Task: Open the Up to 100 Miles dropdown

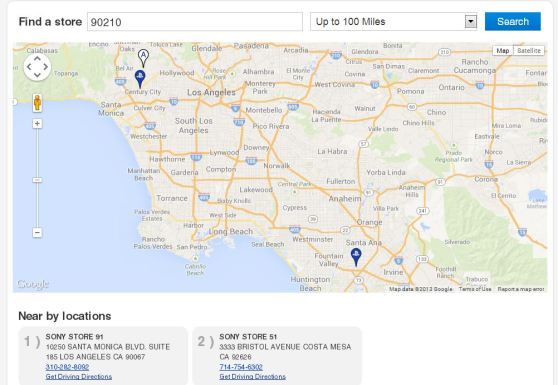Action: 393,22
